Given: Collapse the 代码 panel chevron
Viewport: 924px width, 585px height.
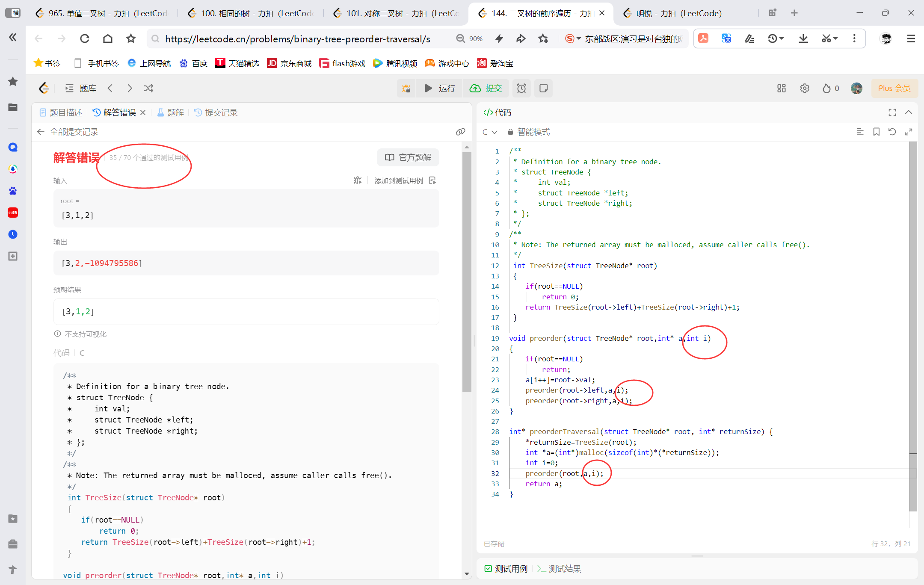Looking at the screenshot, I should click(909, 112).
